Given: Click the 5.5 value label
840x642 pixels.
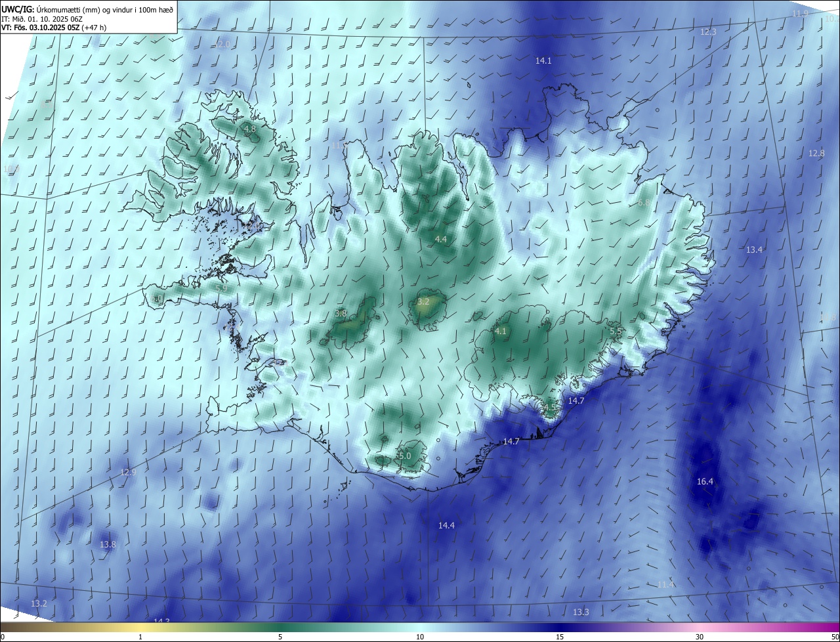Looking at the screenshot, I should click(x=616, y=332).
